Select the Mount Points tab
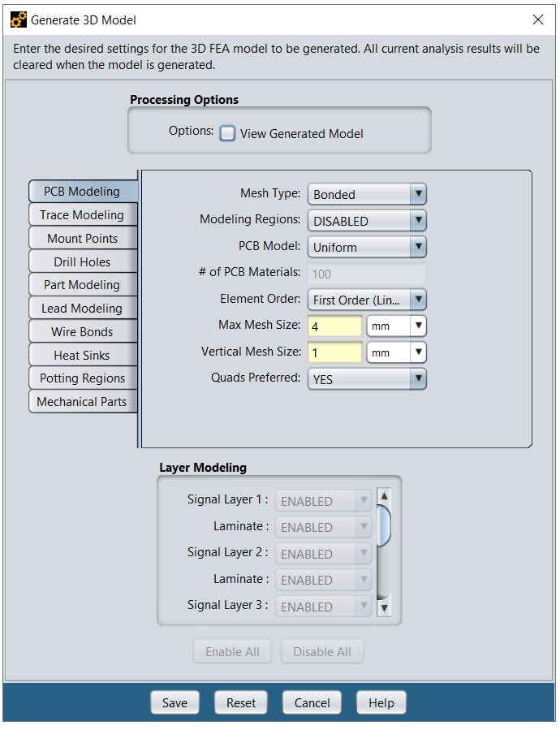 [83, 238]
